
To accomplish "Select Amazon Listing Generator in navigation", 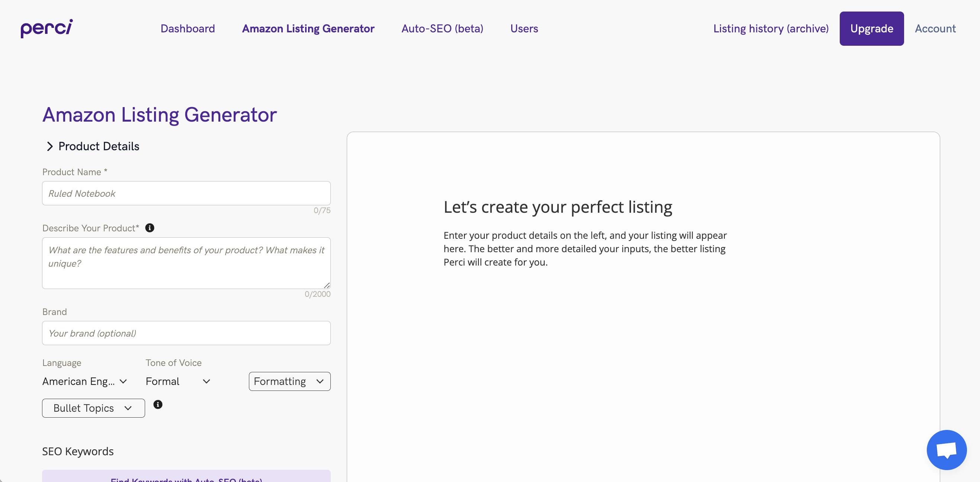I will tap(308, 29).
